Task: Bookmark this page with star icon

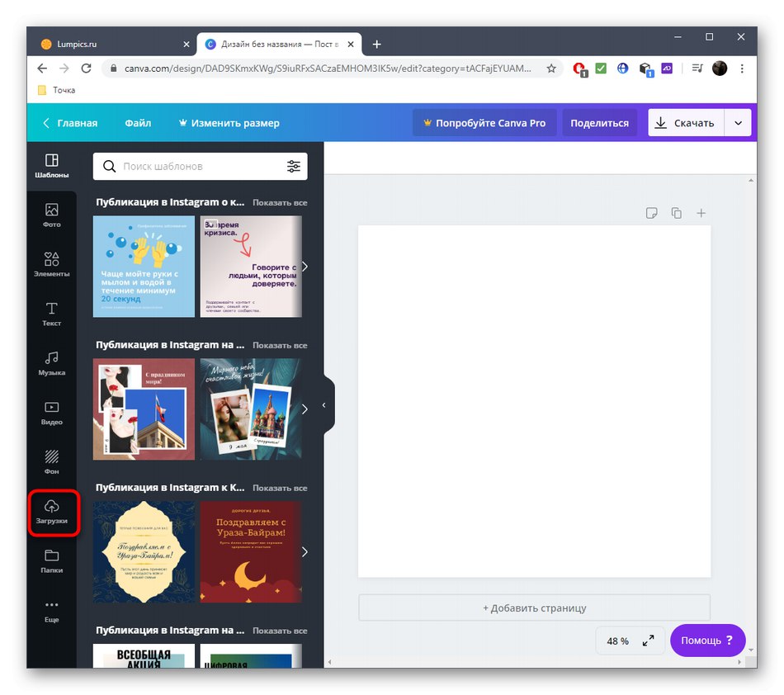Action: click(x=551, y=69)
